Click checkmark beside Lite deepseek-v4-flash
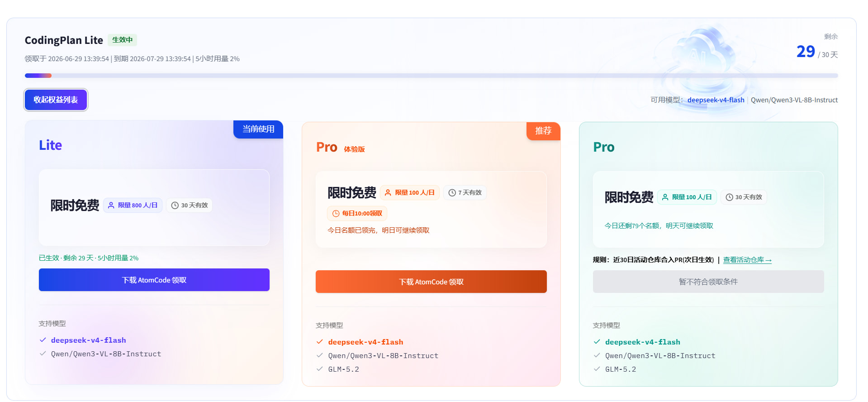Image resolution: width=868 pixels, height=402 pixels. (43, 340)
